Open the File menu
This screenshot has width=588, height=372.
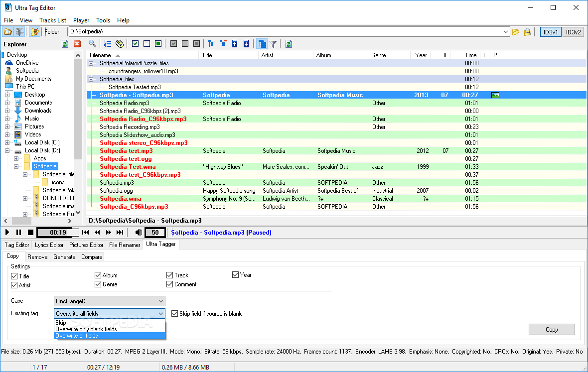pyautogui.click(x=8, y=20)
